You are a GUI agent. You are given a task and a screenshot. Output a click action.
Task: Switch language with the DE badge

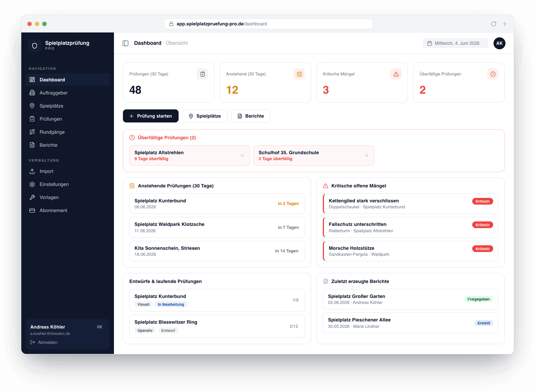pyautogui.click(x=100, y=327)
